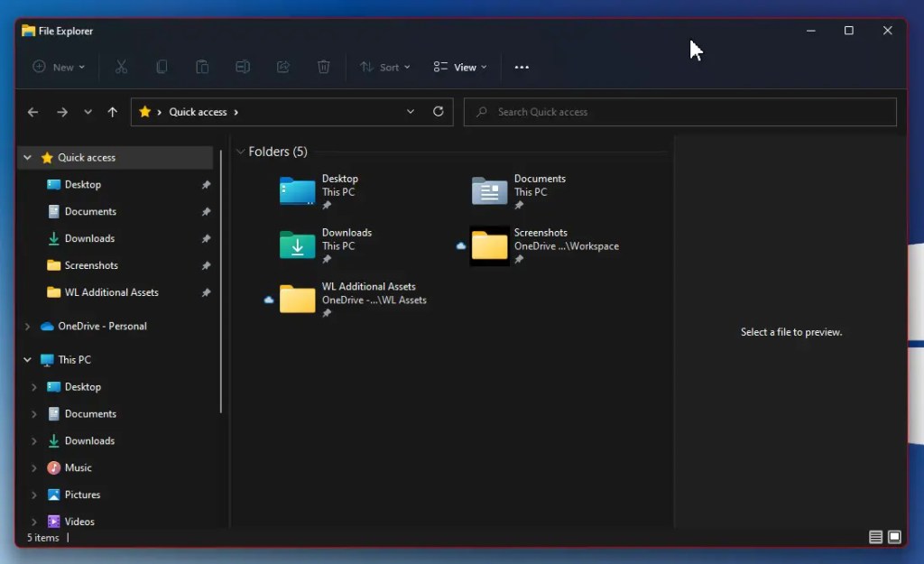Navigate up one folder level
The height and width of the screenshot is (564, 924).
pyautogui.click(x=111, y=111)
